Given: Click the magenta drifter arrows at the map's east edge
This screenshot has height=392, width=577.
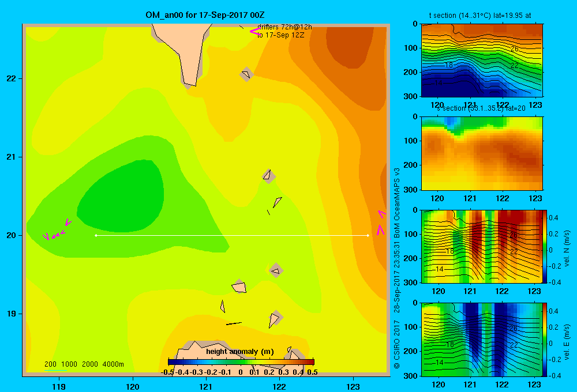Looking at the screenshot, I should [x=381, y=223].
